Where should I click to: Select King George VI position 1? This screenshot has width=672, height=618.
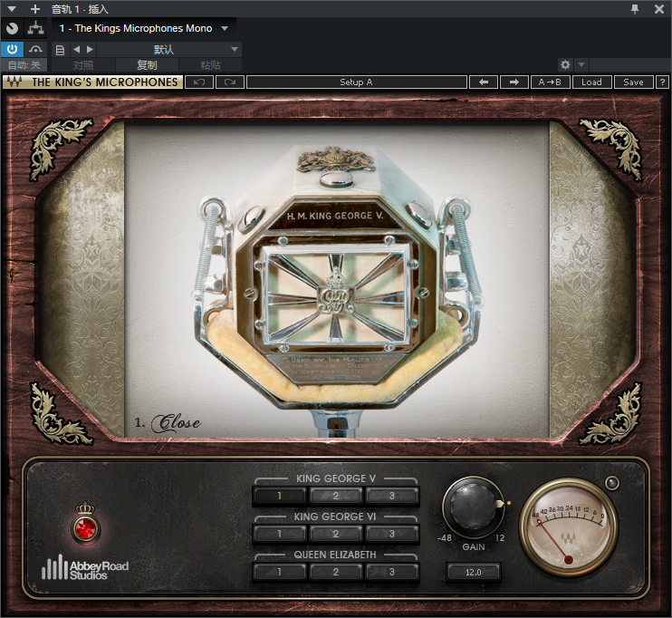coord(280,534)
